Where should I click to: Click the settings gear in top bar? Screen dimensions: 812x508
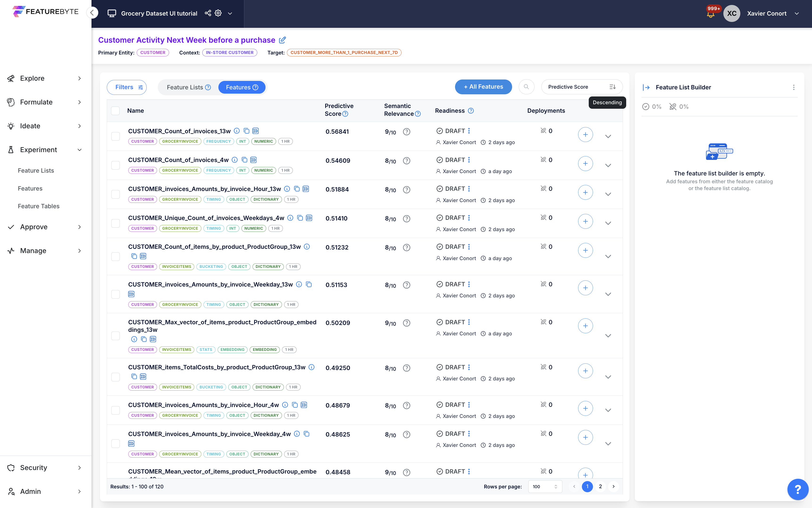(218, 13)
